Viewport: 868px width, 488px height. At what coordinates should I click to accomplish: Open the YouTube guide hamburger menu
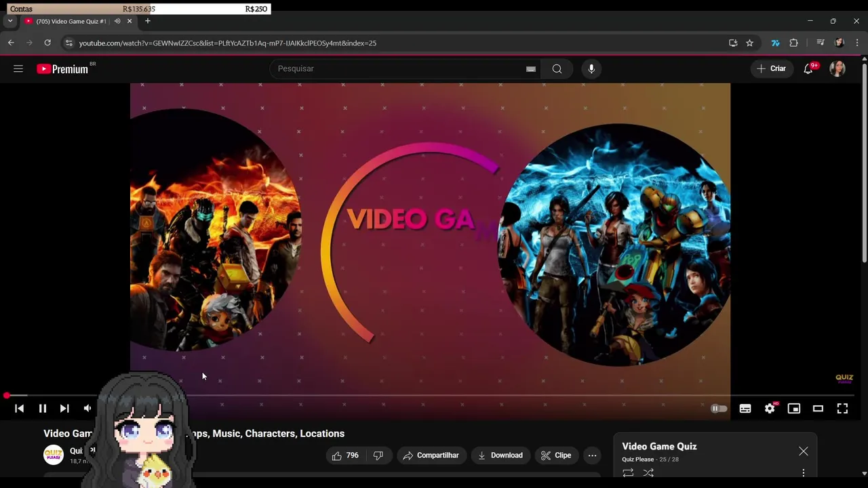pos(18,68)
